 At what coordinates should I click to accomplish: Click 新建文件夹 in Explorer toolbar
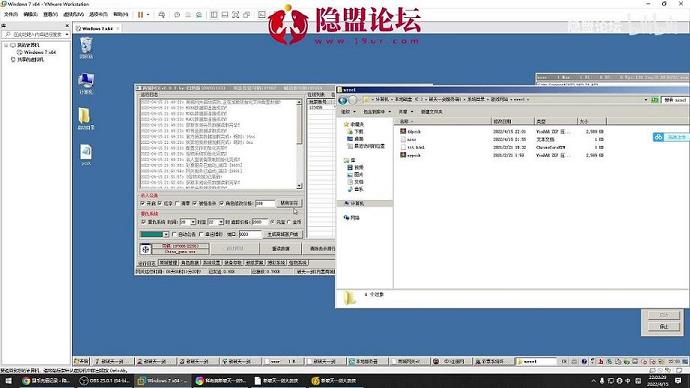[x=431, y=112]
